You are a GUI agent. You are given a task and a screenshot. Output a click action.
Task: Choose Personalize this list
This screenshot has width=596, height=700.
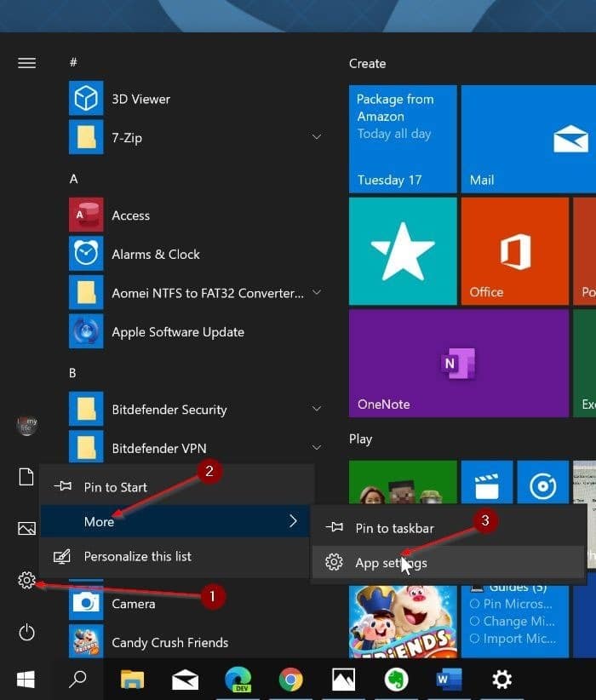tap(177, 556)
